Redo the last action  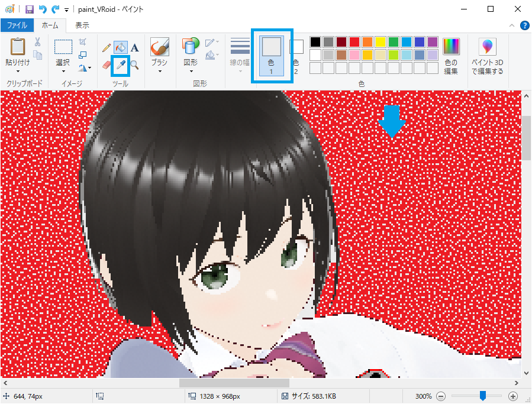(55, 9)
